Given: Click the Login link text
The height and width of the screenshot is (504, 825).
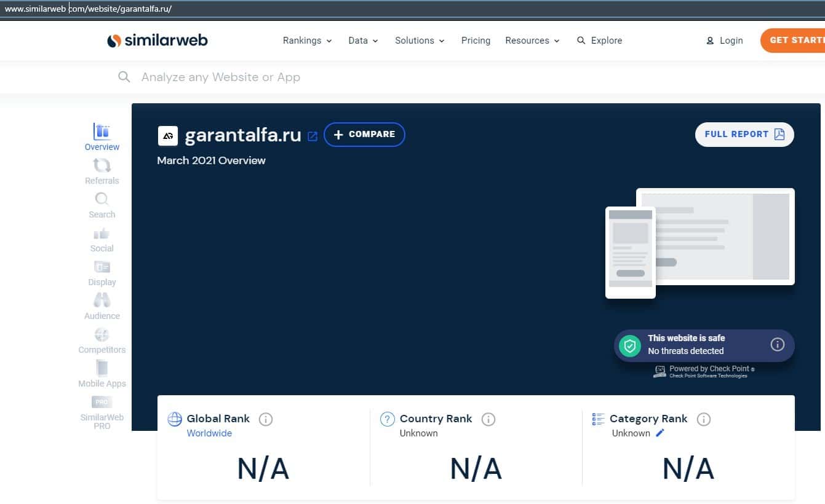Looking at the screenshot, I should click(731, 41).
